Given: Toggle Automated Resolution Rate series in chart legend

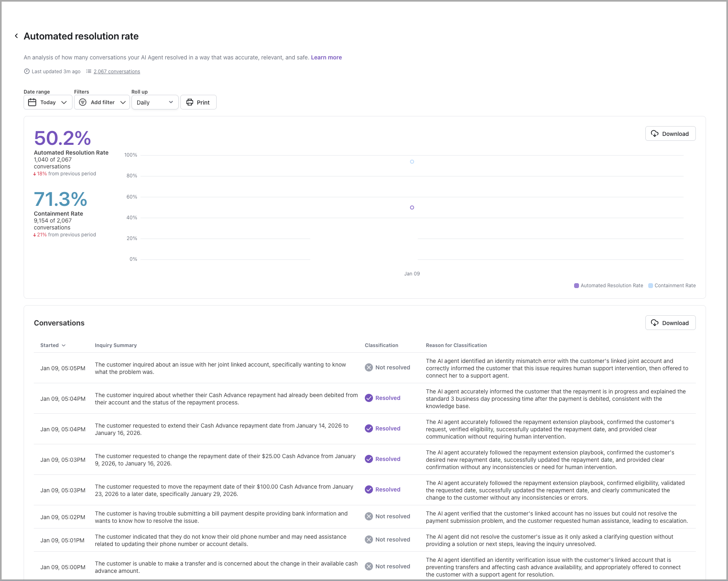Looking at the screenshot, I should pyautogui.click(x=608, y=286).
